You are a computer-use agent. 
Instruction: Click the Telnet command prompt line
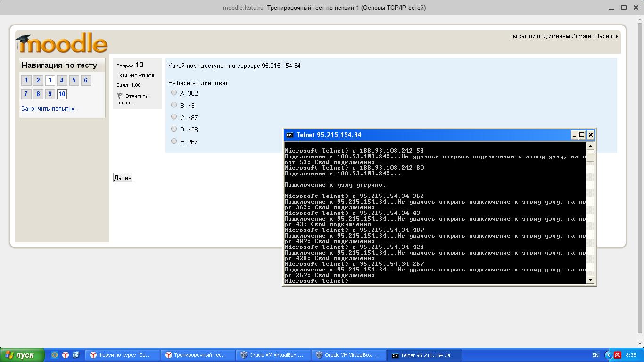click(x=317, y=281)
